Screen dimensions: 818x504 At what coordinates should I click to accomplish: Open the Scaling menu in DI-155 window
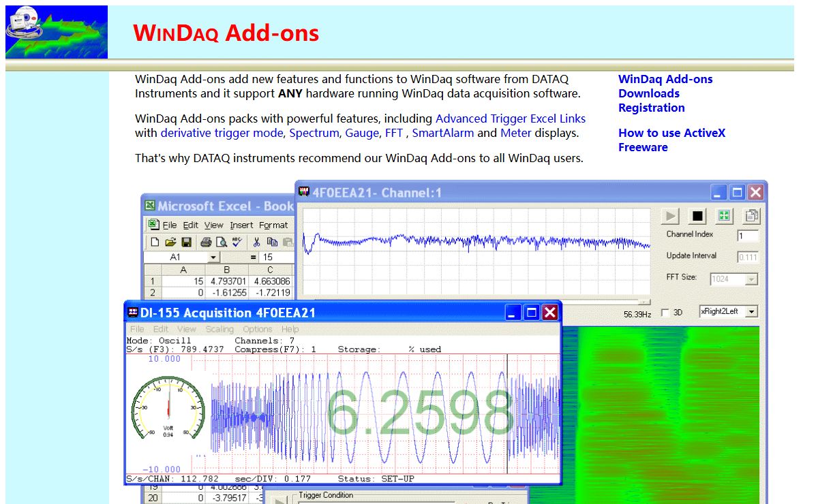tap(219, 329)
